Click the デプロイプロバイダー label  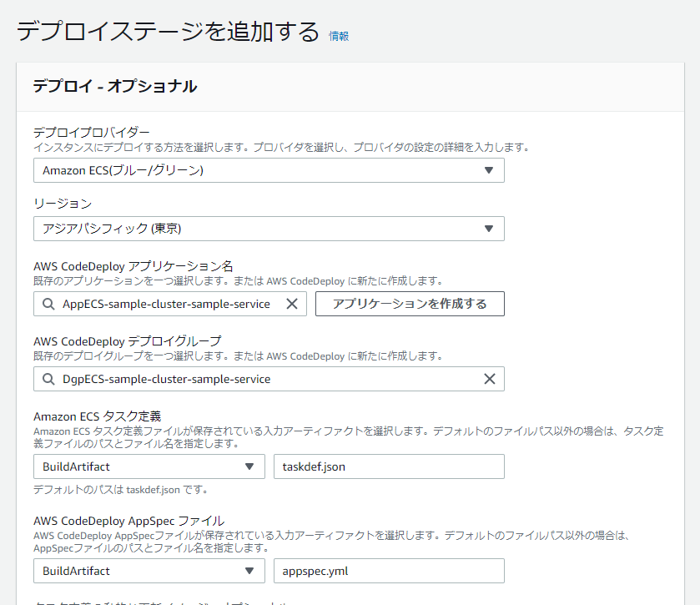point(92,133)
